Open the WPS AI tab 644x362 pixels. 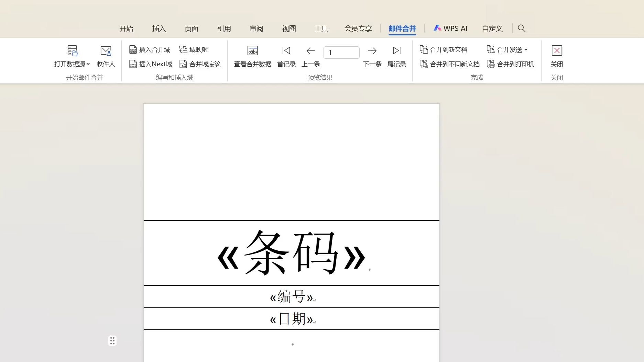(451, 28)
